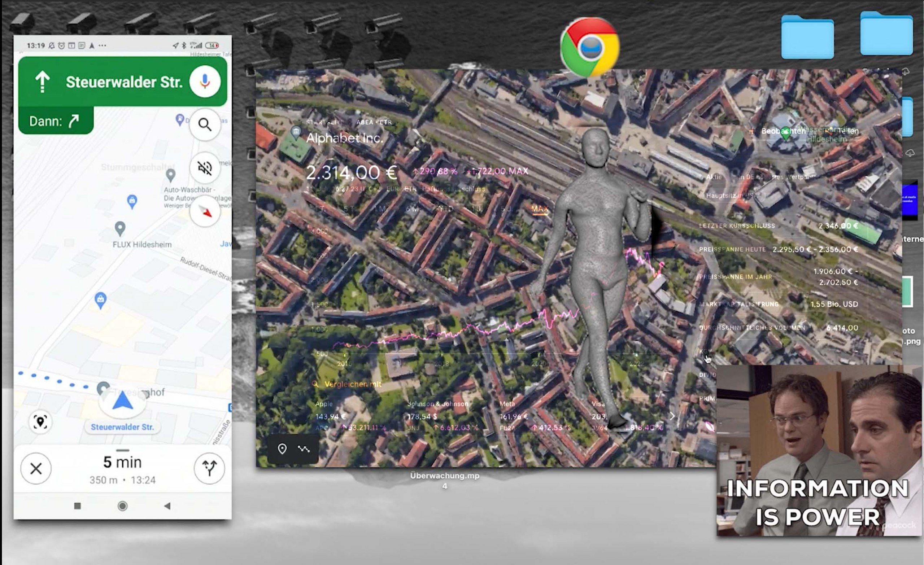Viewport: 924px width, 565px height.
Task: Select the 5T time range tab
Action: [349, 209]
